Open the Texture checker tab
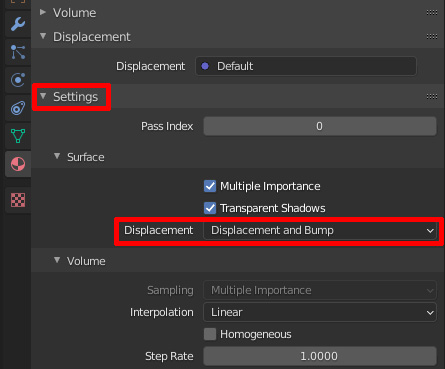The width and height of the screenshot is (445, 369). 18,200
